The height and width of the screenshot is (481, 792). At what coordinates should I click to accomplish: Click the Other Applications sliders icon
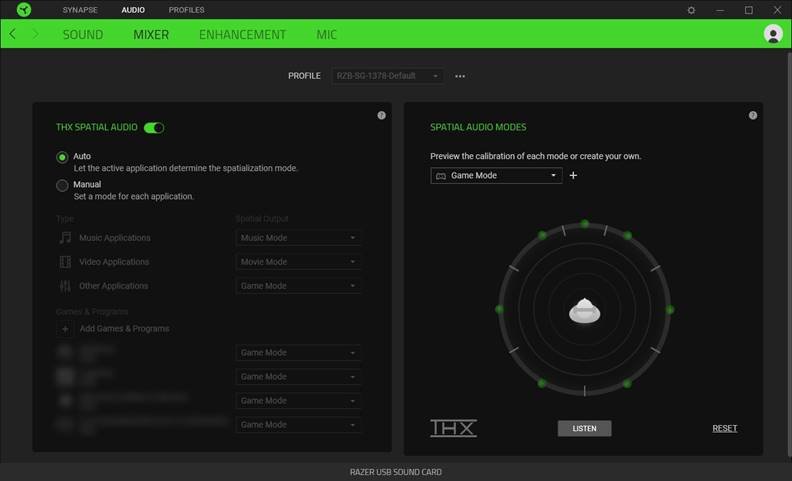[x=65, y=286]
